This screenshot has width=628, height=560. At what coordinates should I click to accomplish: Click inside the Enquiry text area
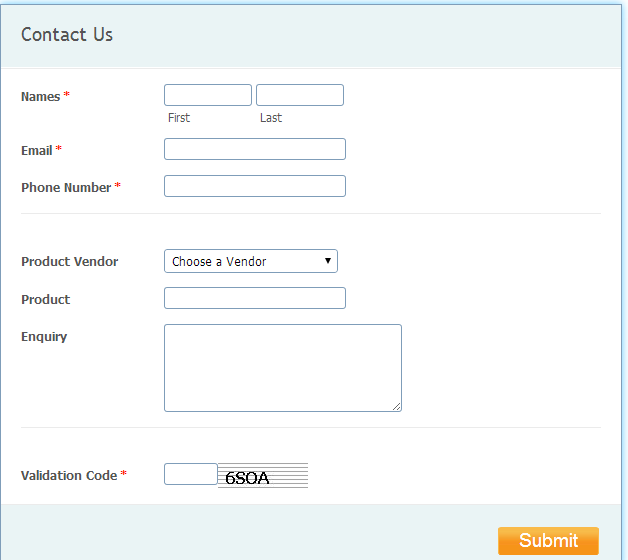[283, 368]
